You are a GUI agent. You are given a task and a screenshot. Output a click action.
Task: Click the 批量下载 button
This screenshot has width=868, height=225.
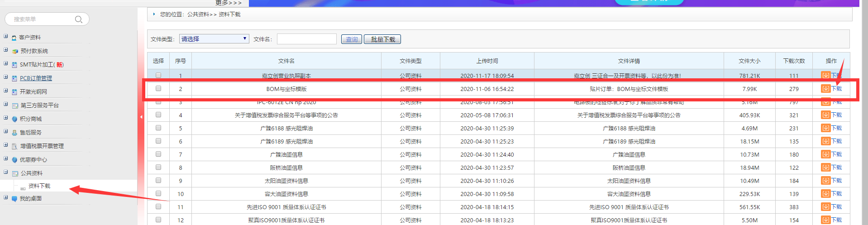(x=382, y=39)
